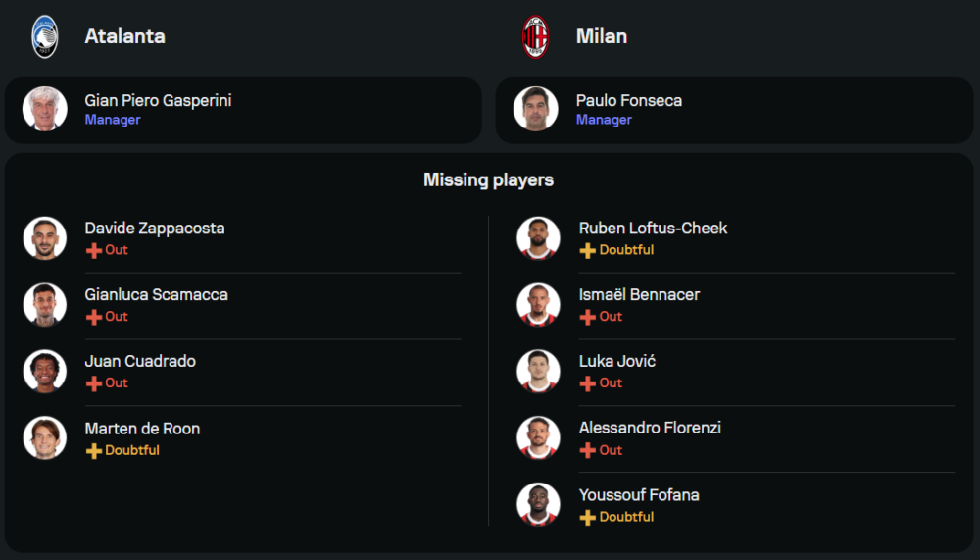Click the yellow doubtful cross under Ruben Loftus-Cheek
Image resolution: width=980 pixels, height=560 pixels.
tap(588, 250)
